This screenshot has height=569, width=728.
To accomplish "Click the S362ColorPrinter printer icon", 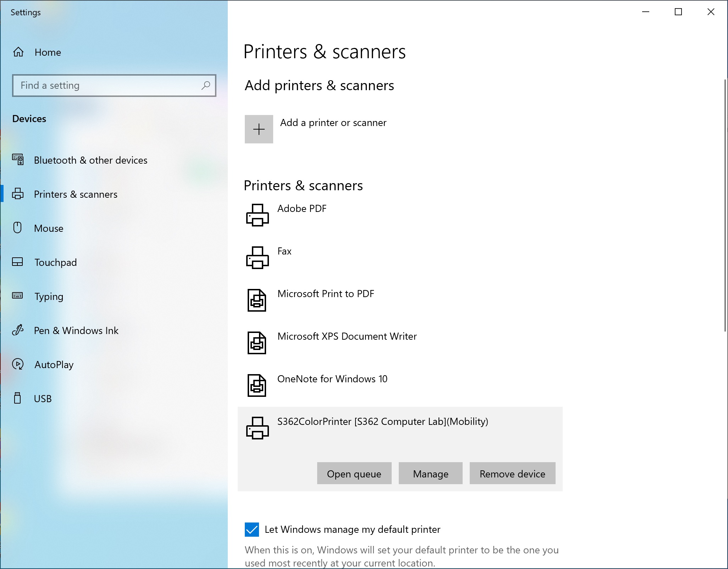I will (x=258, y=428).
